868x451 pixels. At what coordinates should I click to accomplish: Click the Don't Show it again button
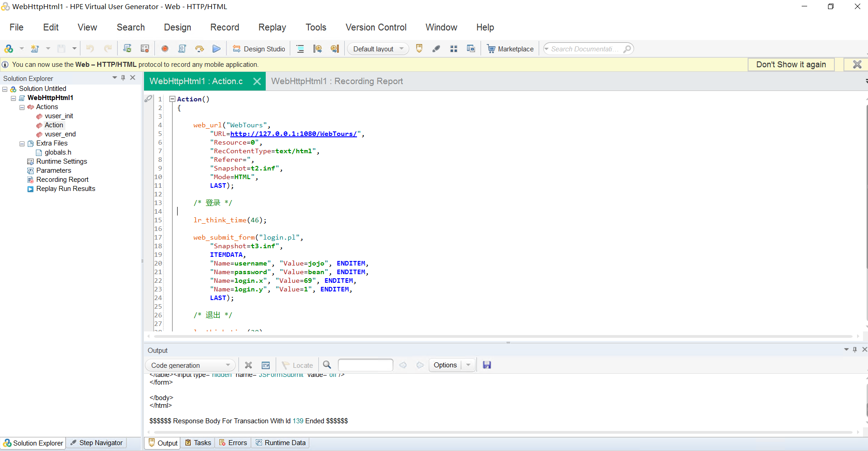(791, 65)
